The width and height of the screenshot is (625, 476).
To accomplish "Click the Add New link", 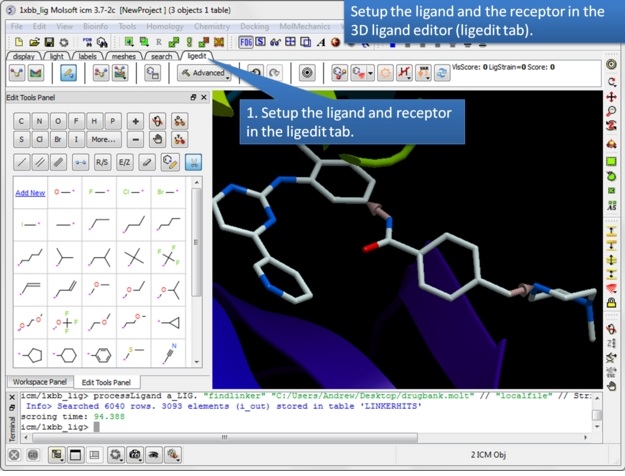I will 30,193.
